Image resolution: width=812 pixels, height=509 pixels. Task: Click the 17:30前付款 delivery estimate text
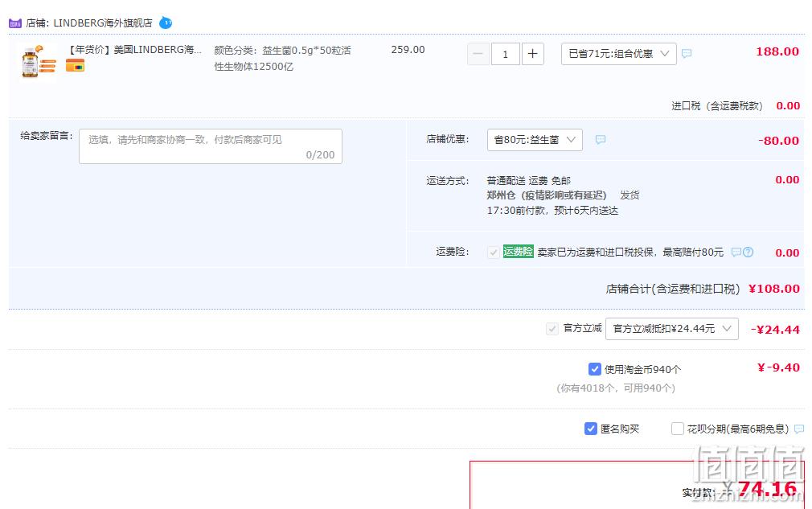pos(552,211)
